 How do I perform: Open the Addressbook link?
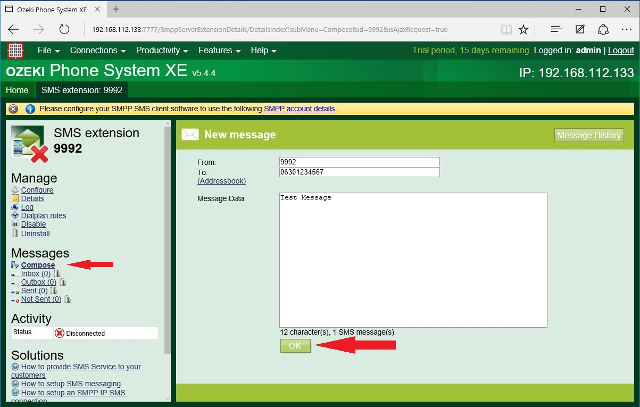222,181
